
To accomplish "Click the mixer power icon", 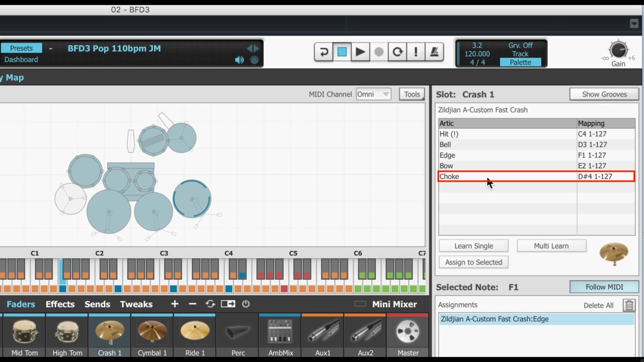I will (246, 304).
